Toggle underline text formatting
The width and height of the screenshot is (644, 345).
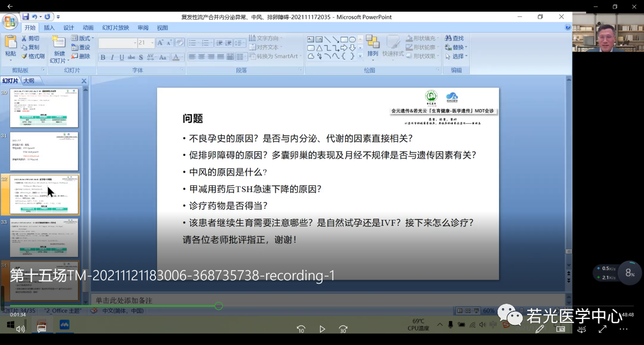[122, 57]
